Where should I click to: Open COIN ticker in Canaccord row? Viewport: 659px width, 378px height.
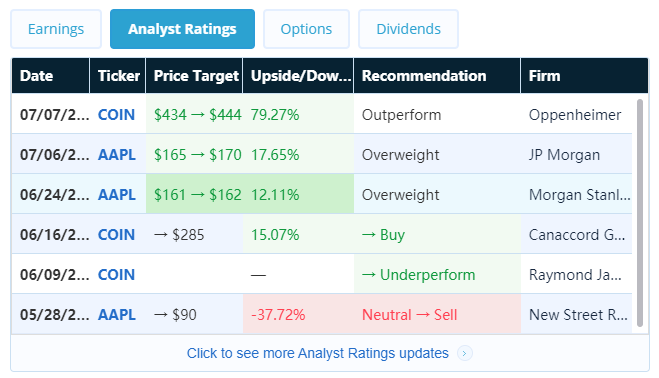(x=116, y=235)
